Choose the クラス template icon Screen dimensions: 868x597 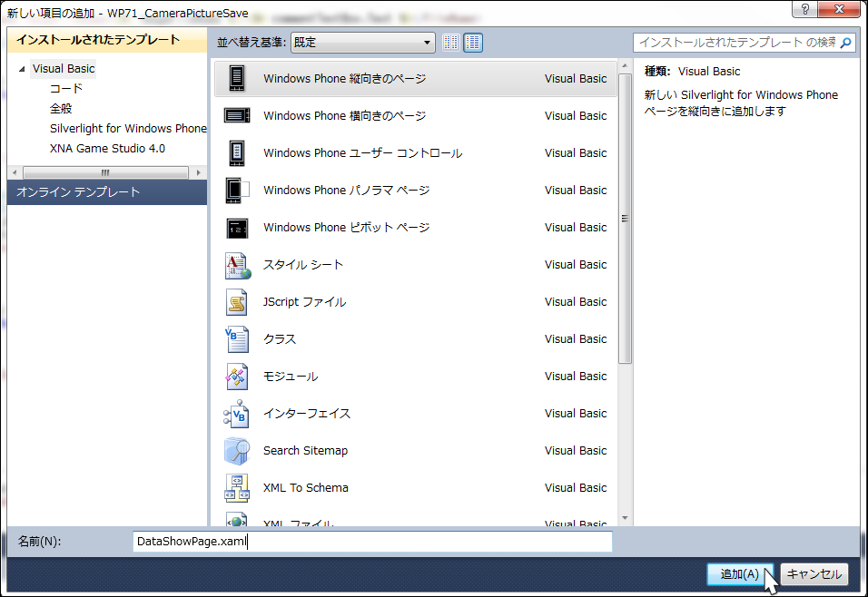[237, 339]
